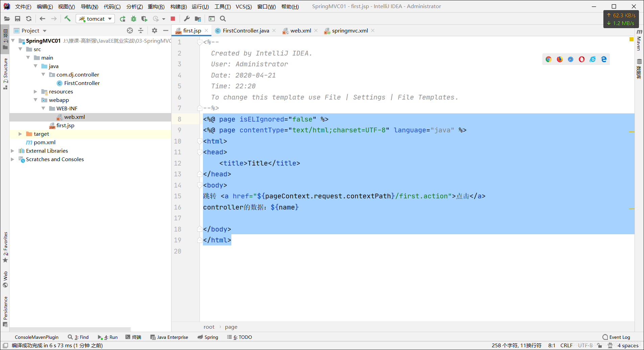Save all files toolbar icon

[x=18, y=19]
